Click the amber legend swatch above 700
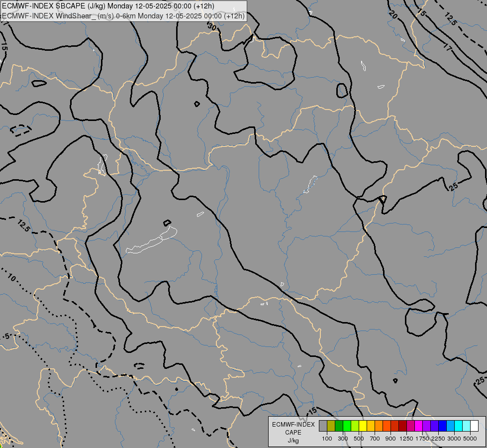487x448 pixels. [x=371, y=426]
